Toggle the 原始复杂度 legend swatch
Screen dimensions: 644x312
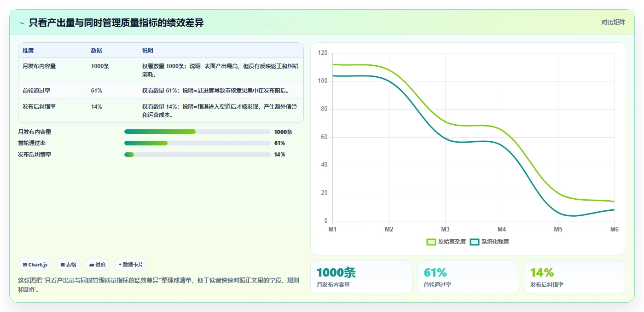tap(431, 242)
